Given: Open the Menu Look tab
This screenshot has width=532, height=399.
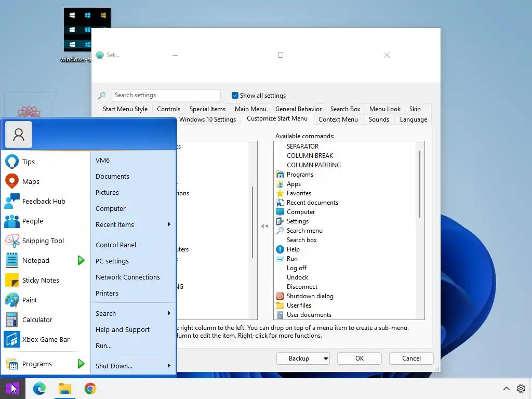Looking at the screenshot, I should [385, 109].
